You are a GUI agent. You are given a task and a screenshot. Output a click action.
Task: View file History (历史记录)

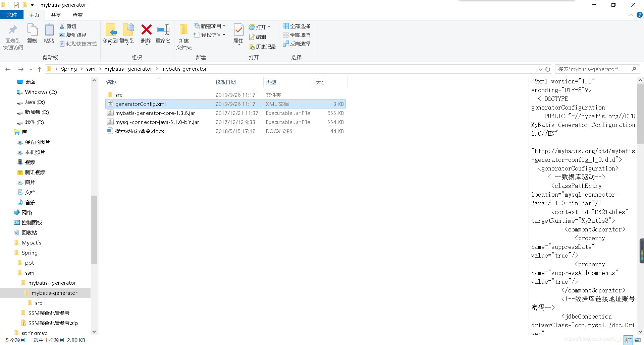tap(262, 47)
